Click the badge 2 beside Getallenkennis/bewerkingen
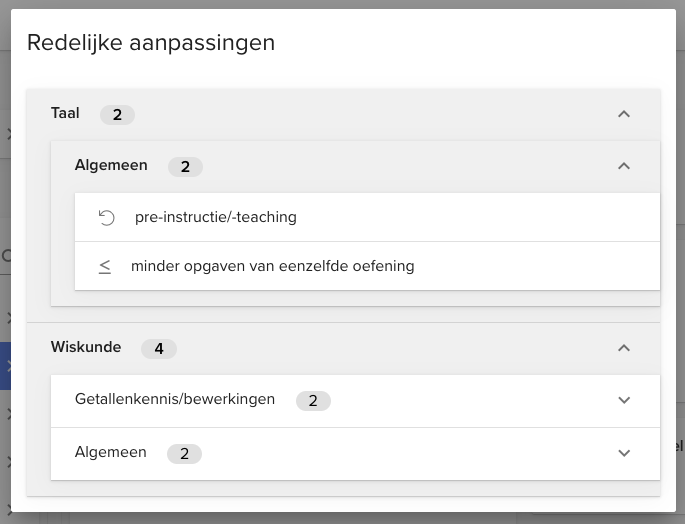Screen dimensions: 685x524 313,401
